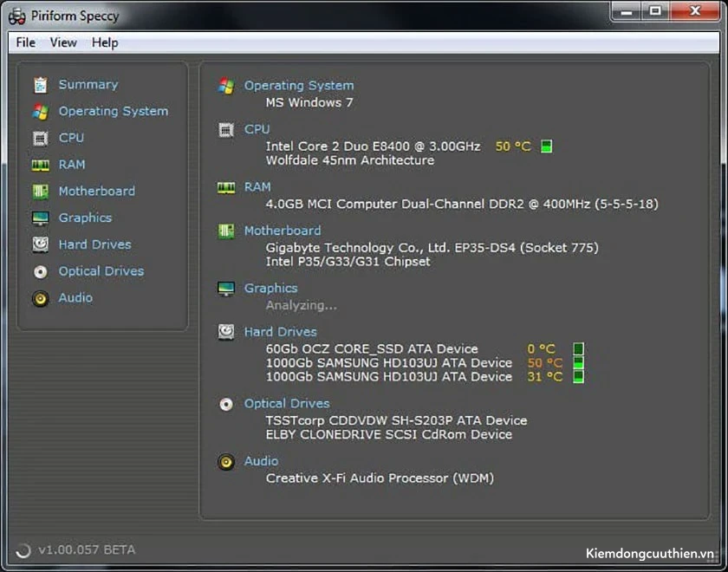Click the Piriform Speccy title bar app icon
Viewport: 728px width, 572px height.
[x=16, y=16]
